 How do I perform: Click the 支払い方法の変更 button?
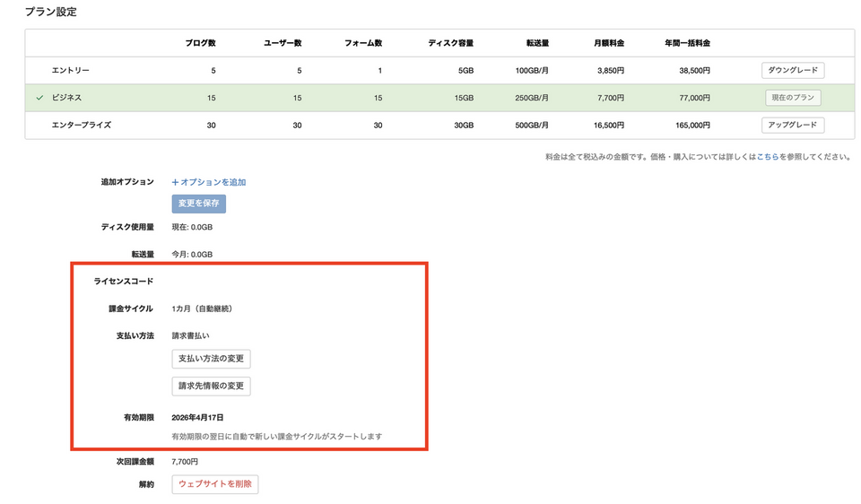(x=211, y=359)
